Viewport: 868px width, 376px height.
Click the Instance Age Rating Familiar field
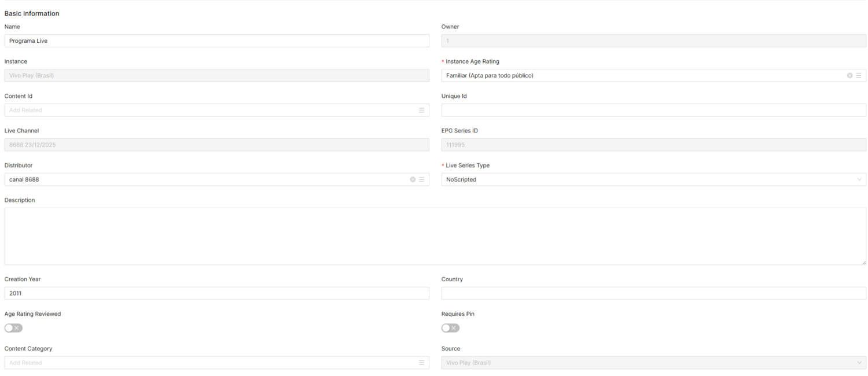click(637, 76)
